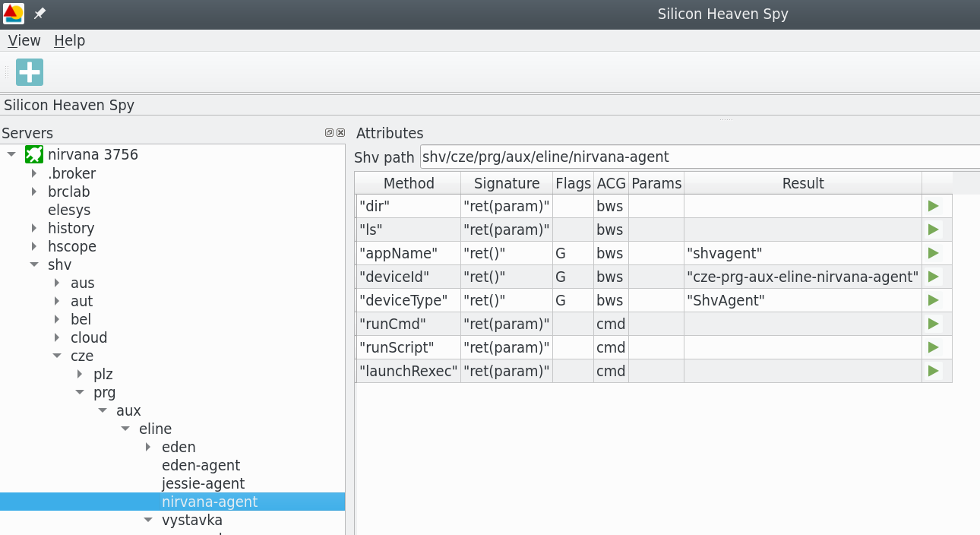Open the Help menu
This screenshot has height=535, width=980.
coord(69,40)
